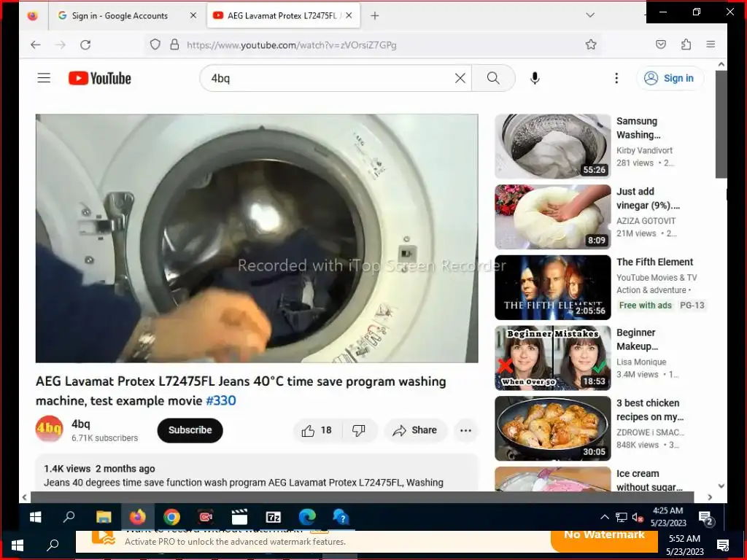Viewport: 747px width, 560px height.
Task: Play Samsung Washing video thumbnail
Action: click(x=553, y=146)
